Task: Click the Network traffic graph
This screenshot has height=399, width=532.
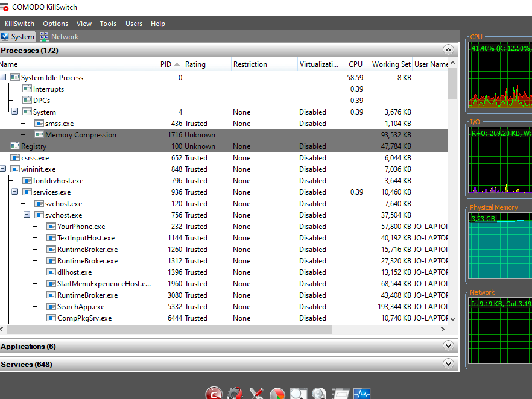Action: pyautogui.click(x=500, y=330)
